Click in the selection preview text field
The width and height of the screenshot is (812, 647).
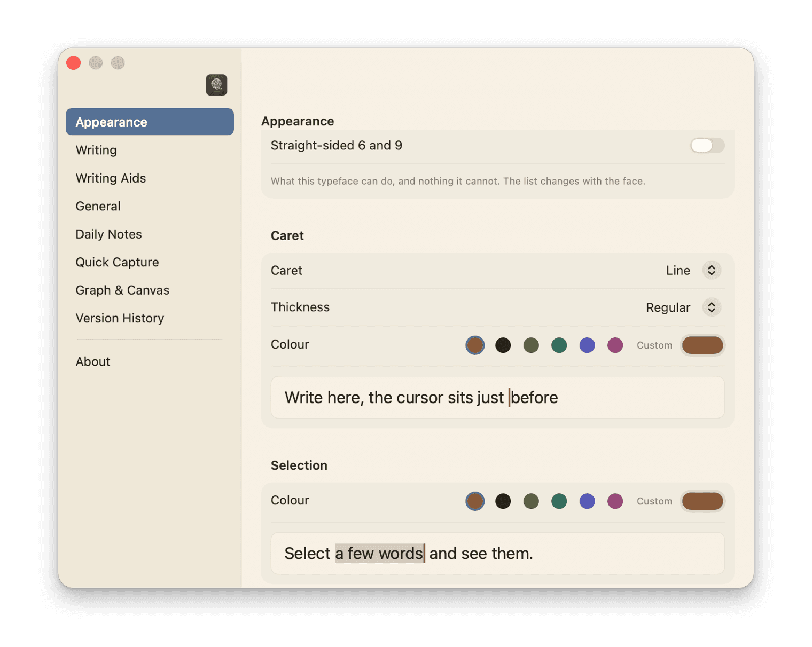click(x=497, y=554)
